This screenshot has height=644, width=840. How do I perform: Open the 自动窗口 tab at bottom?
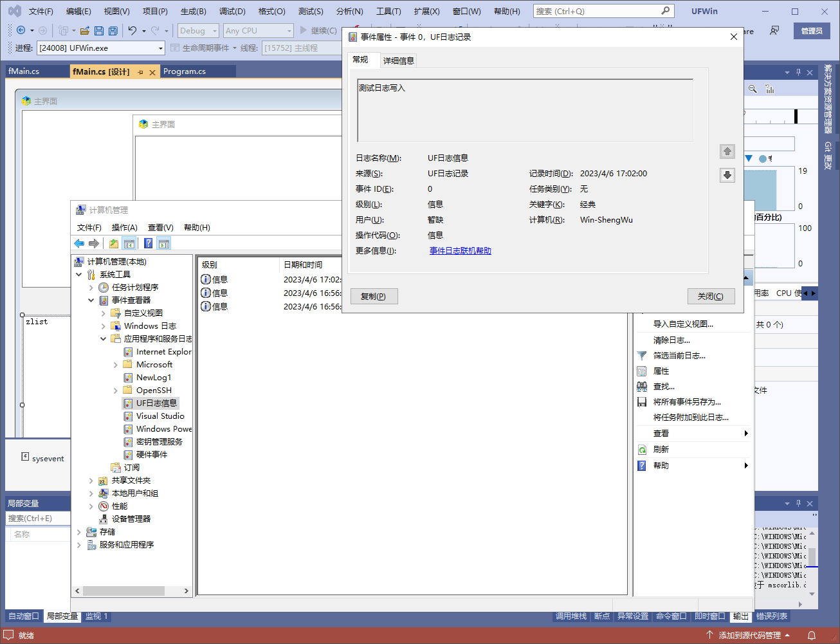click(x=24, y=616)
